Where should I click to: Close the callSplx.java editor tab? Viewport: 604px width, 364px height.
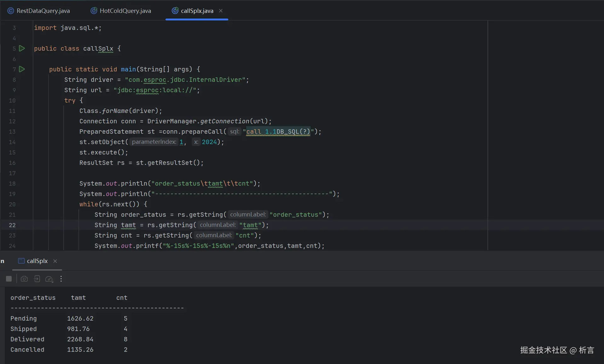(221, 11)
